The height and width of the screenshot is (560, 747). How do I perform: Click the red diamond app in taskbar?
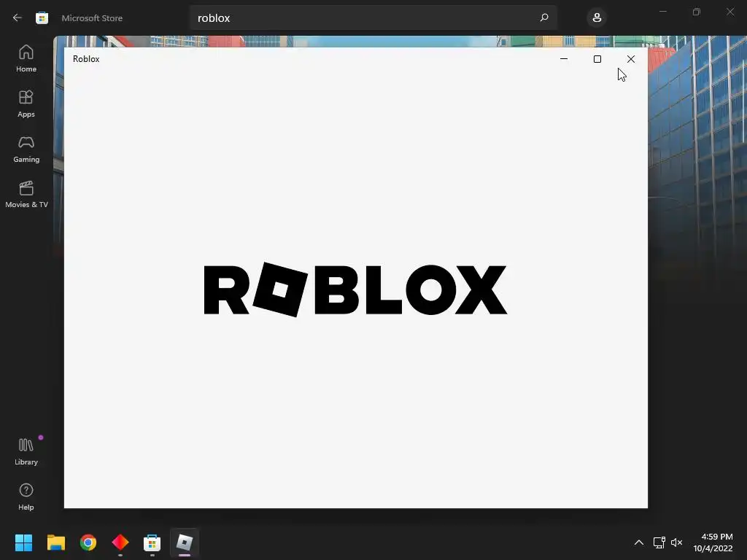(x=120, y=542)
